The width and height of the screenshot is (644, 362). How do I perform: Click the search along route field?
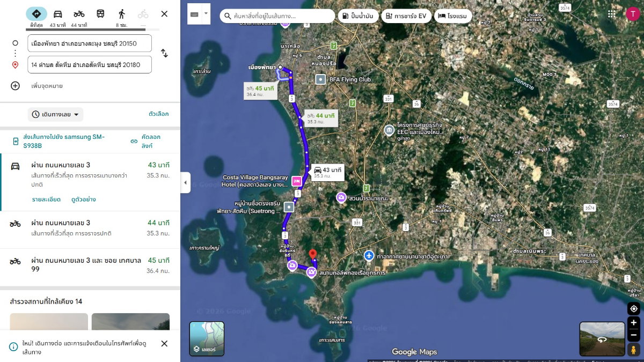pyautogui.click(x=277, y=16)
